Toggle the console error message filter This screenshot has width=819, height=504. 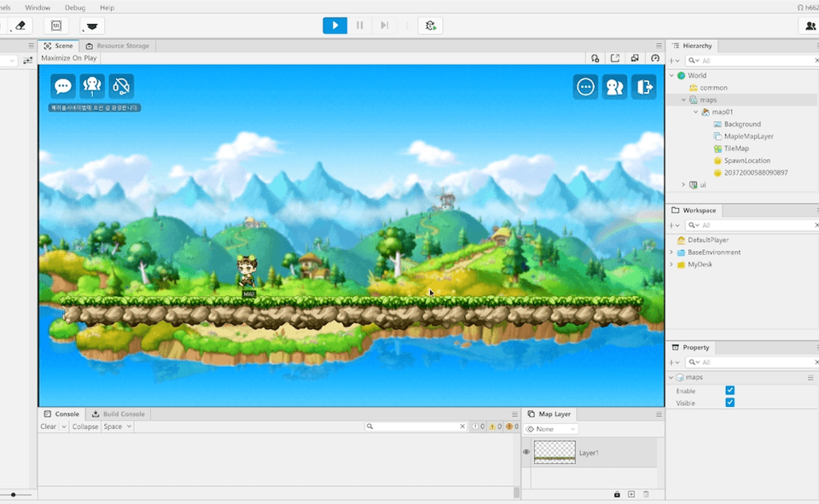(x=511, y=426)
